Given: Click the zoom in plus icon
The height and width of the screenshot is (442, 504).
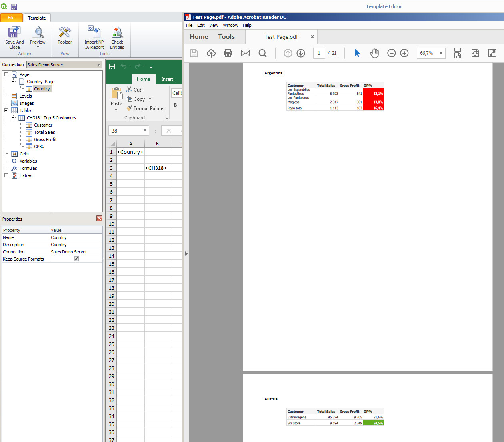Looking at the screenshot, I should (404, 53).
